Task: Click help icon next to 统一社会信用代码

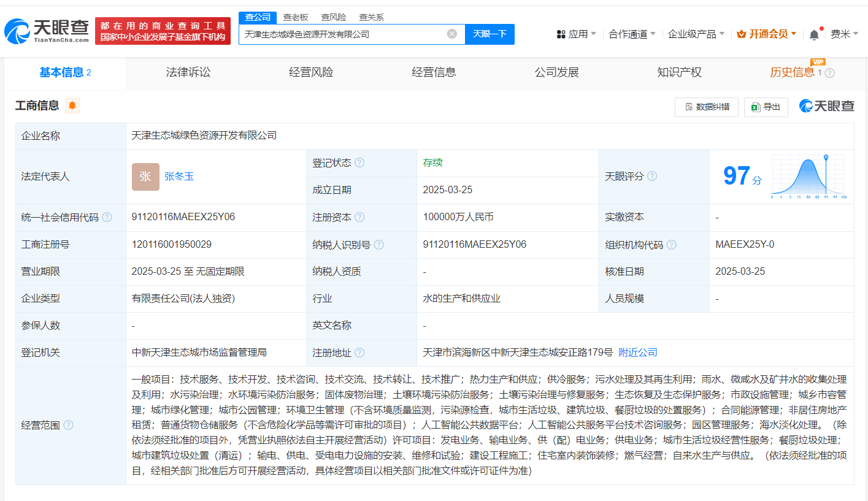Action: pos(107,218)
